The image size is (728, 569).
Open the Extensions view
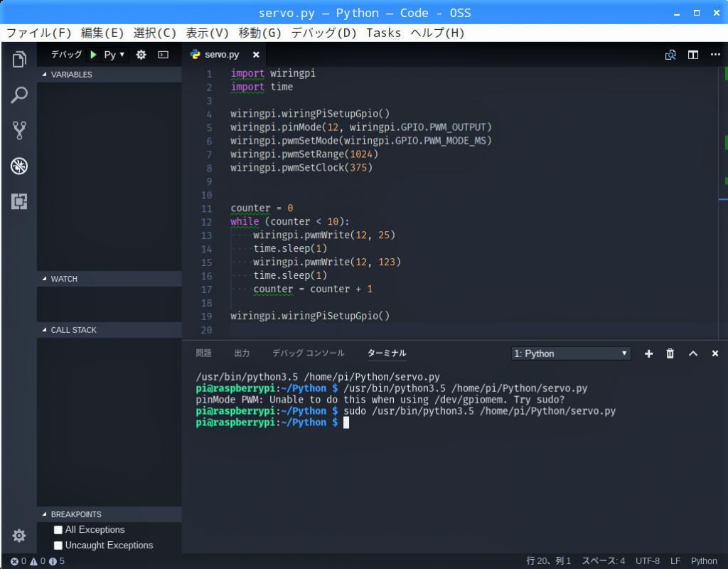[19, 201]
